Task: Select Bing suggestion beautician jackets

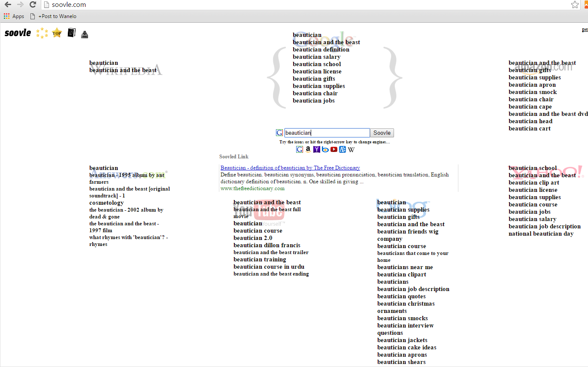Action: pos(402,340)
